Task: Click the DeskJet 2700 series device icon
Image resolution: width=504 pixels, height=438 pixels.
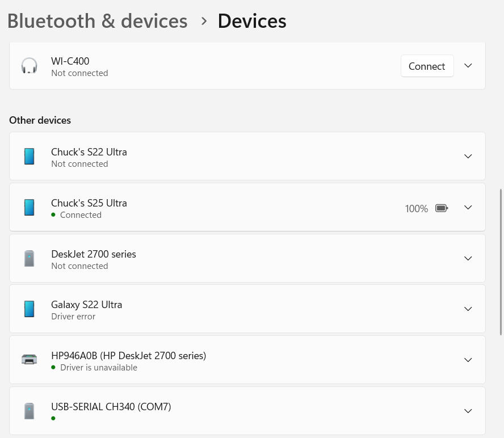Action: (x=29, y=258)
